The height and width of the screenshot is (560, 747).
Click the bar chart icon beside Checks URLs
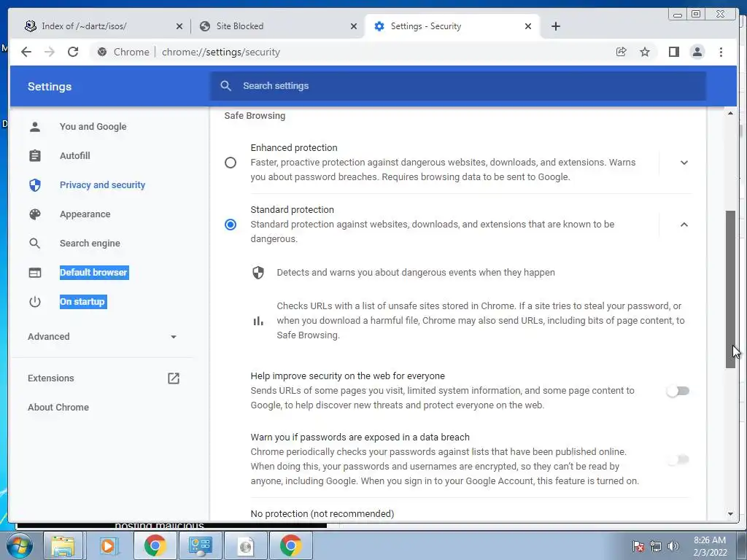[x=258, y=321]
